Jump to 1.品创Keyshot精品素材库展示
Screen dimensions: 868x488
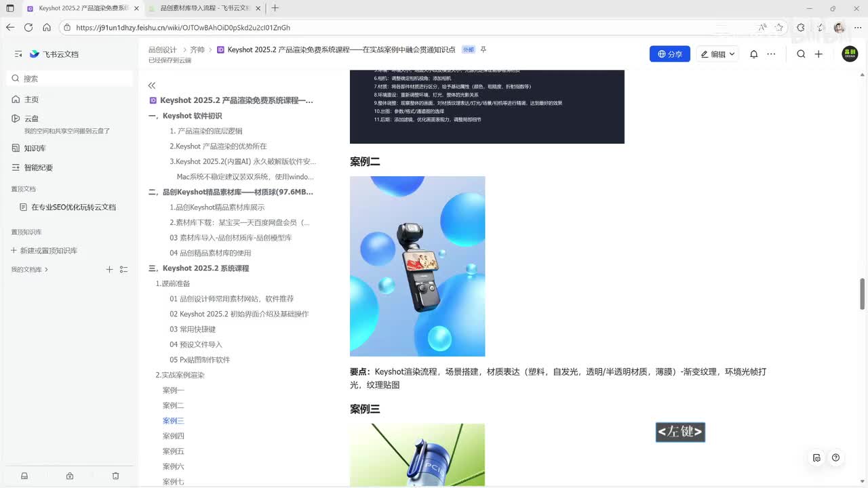click(217, 207)
